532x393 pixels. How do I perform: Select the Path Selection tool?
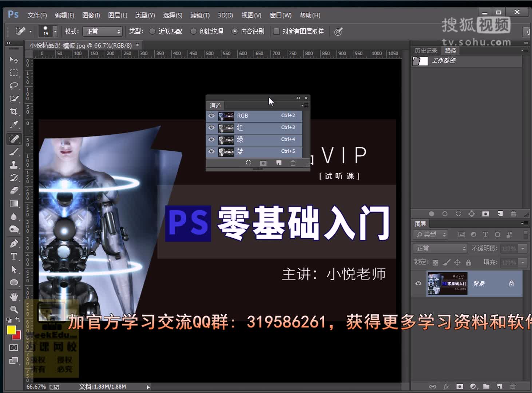point(14,269)
